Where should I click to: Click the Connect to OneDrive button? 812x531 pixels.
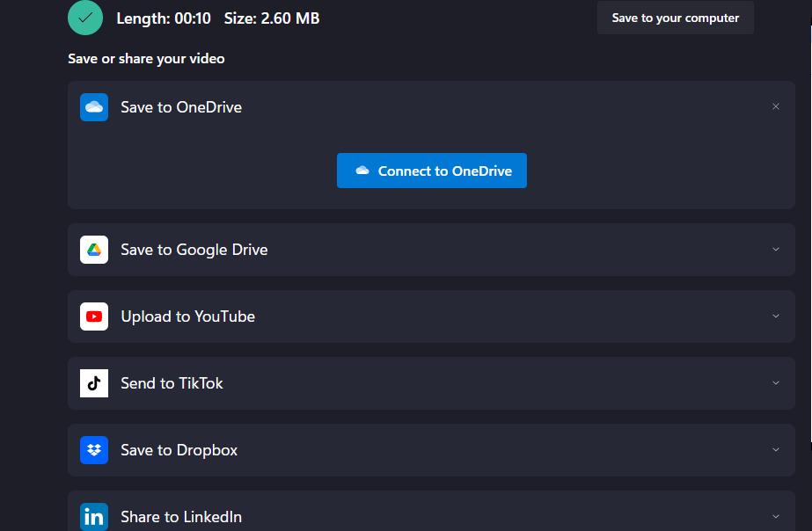click(431, 171)
